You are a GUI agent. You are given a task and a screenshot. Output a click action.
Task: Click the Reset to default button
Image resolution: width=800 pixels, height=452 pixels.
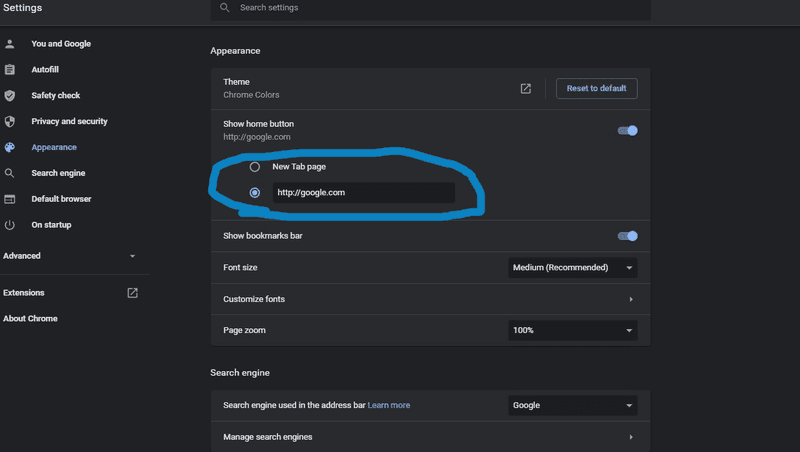coord(596,88)
